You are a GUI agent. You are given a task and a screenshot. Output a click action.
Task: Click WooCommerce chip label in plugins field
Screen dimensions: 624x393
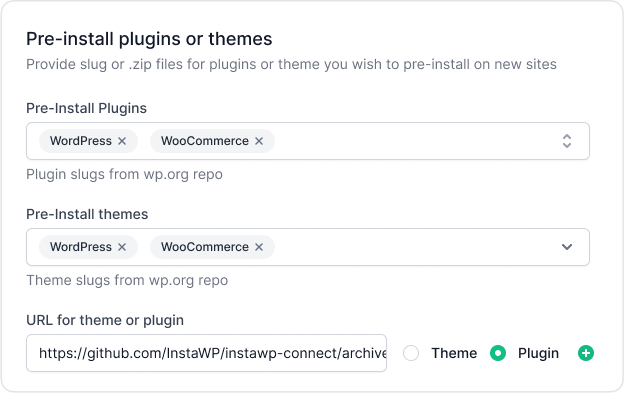(x=205, y=141)
